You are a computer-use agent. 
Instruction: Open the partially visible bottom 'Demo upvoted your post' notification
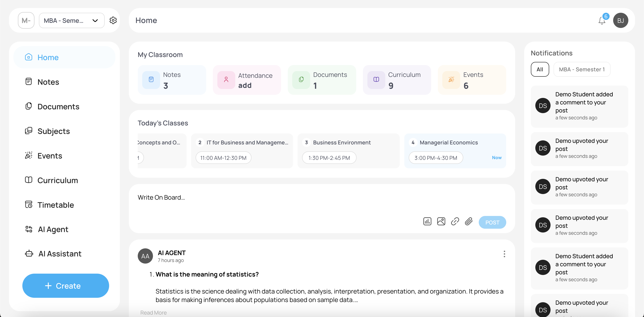[x=580, y=306]
